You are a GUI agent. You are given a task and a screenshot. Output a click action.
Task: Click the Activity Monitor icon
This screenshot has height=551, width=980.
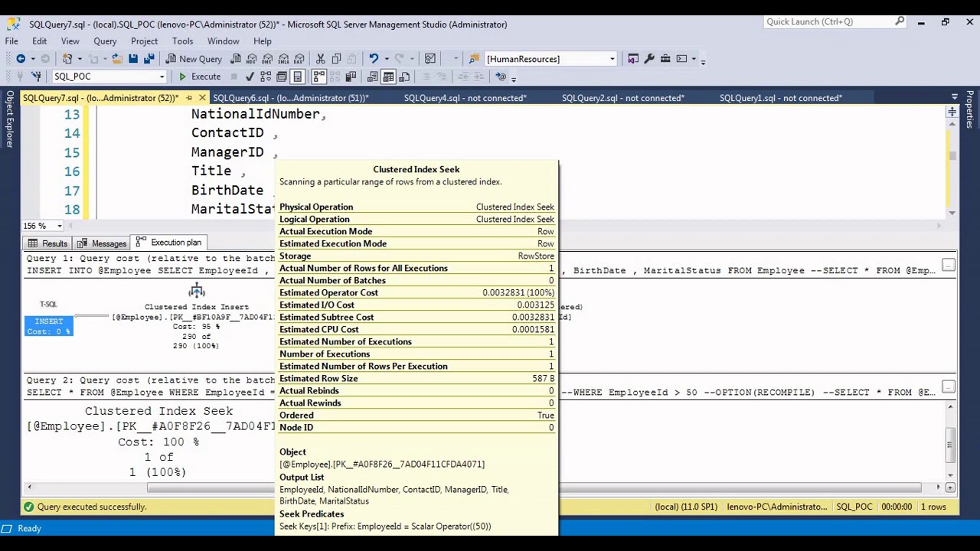point(430,59)
